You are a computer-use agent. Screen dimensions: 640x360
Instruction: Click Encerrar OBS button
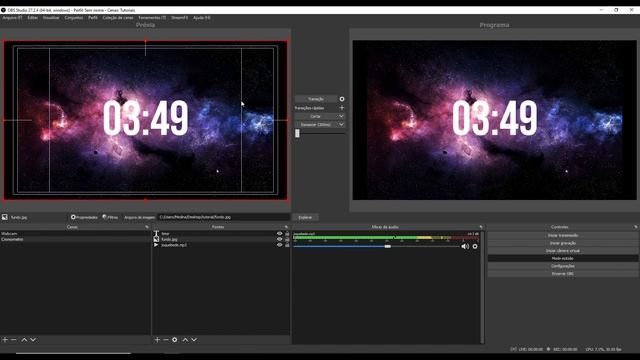coord(563,274)
